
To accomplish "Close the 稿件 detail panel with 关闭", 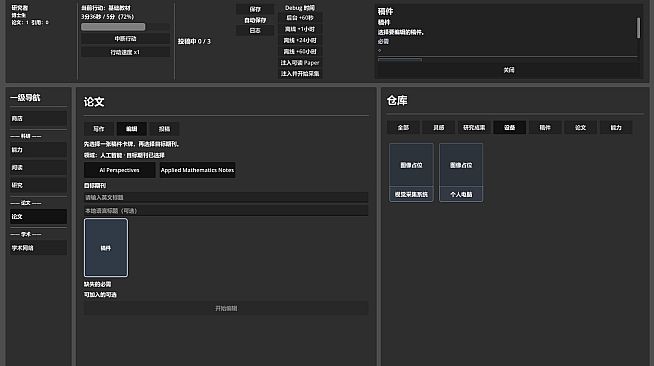I will [508, 70].
